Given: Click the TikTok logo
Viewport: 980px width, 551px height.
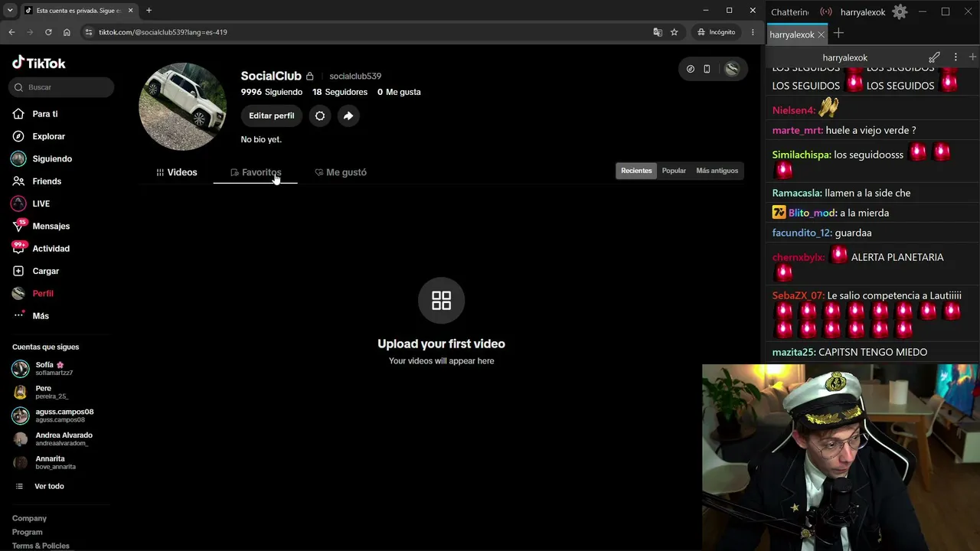Looking at the screenshot, I should point(39,63).
